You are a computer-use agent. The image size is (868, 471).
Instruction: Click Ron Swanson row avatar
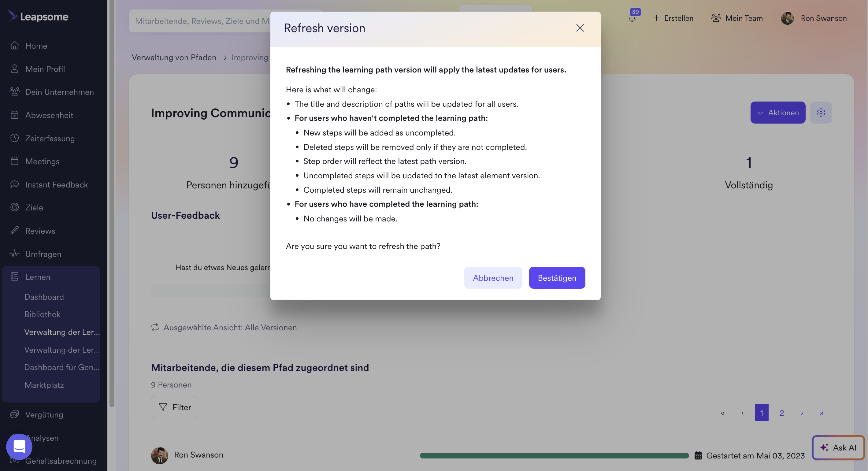coord(160,455)
